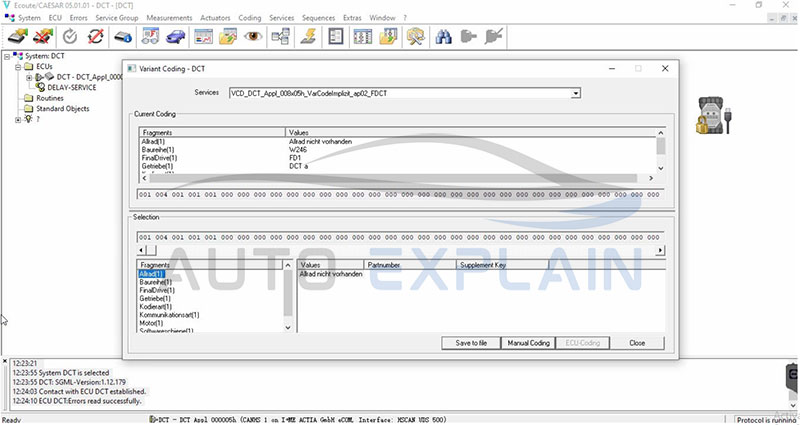Click the variant coding list icon
The width and height of the screenshot is (800, 425).
(336, 37)
